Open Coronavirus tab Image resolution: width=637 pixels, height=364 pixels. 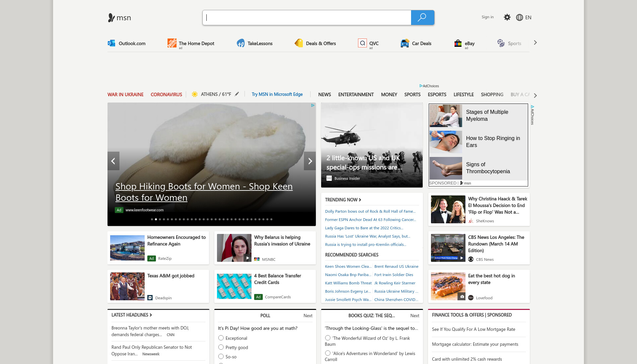coord(166,95)
